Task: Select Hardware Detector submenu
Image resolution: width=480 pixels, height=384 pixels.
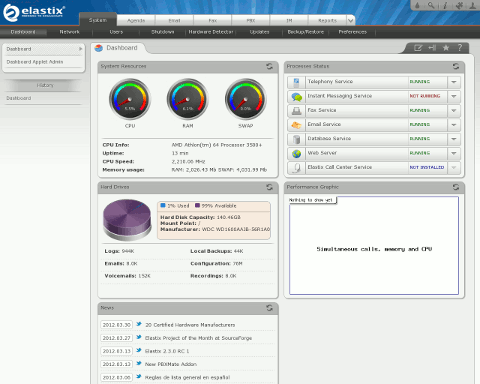Action: click(x=211, y=32)
